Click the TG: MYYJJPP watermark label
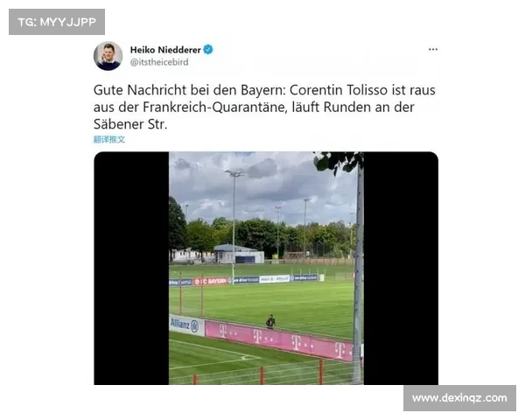Viewport: 525px width, 420px height. (57, 22)
